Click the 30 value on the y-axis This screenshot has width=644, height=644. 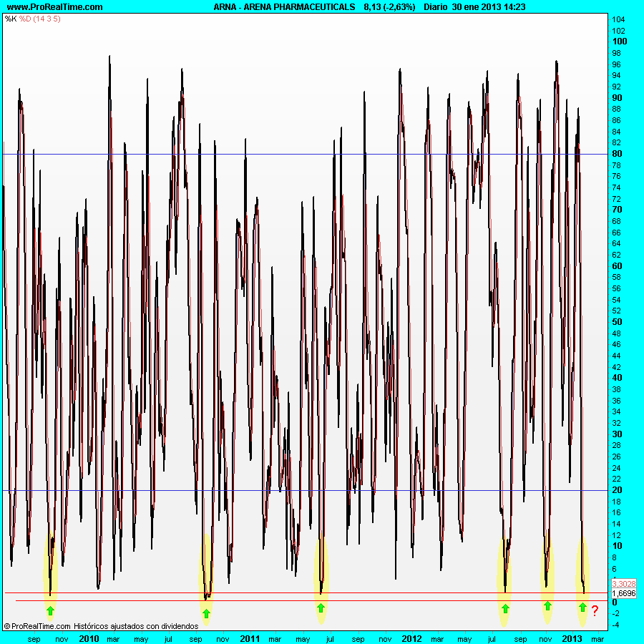tap(617, 434)
